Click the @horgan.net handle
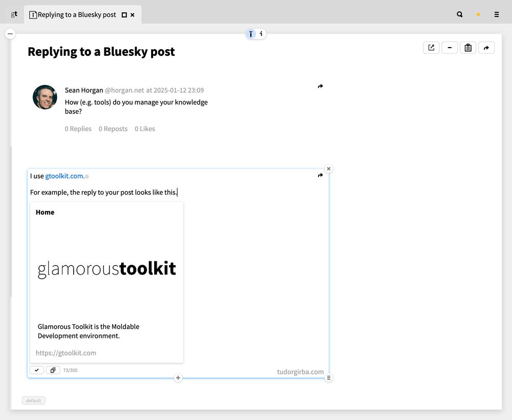Viewport: 512px width, 420px height. click(x=124, y=90)
